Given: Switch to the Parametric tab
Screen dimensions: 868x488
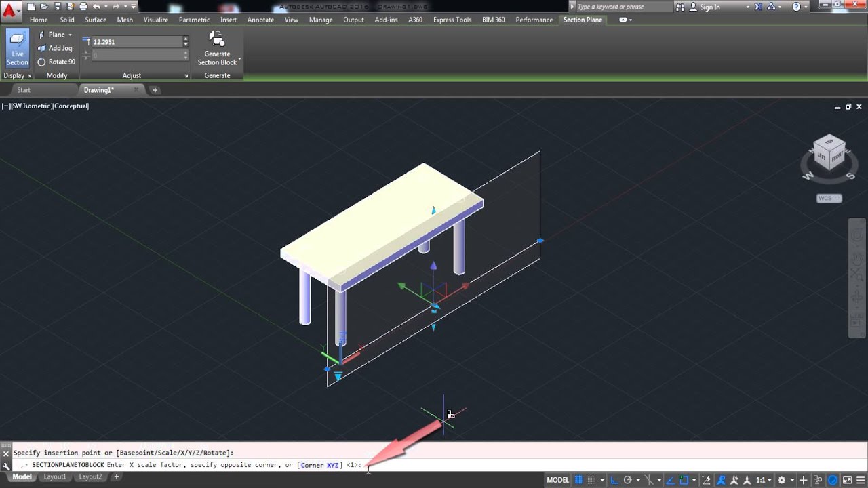Looking at the screenshot, I should click(x=194, y=20).
